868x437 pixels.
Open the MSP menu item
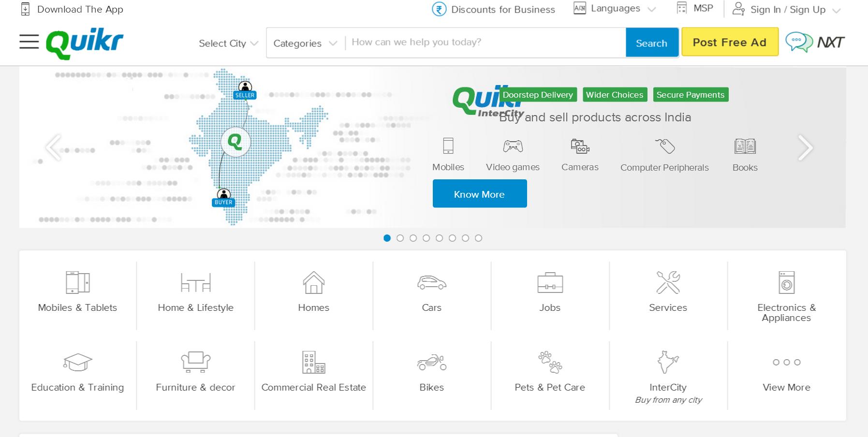tap(695, 8)
